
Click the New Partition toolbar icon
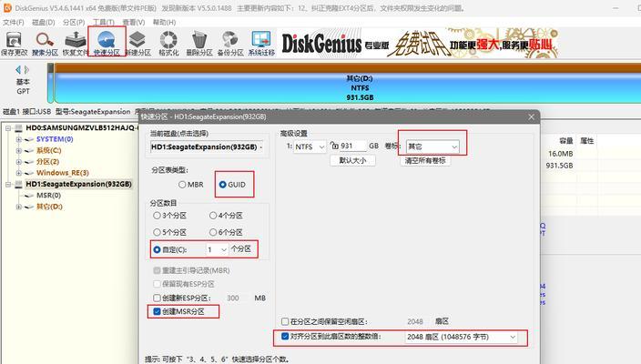pos(137,44)
